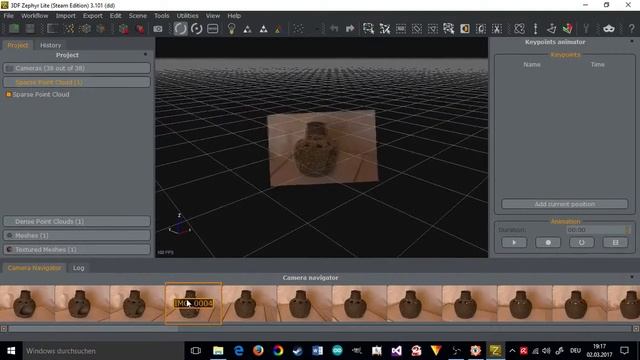640x360 pixels.
Task: Toggle visibility of Sparse Point Cloud item
Action: [x=9, y=94]
